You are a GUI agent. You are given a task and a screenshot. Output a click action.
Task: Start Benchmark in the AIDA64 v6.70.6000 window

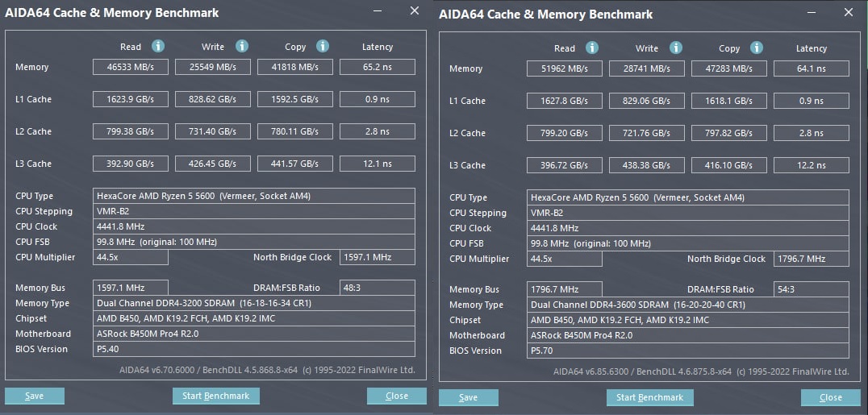click(x=216, y=396)
